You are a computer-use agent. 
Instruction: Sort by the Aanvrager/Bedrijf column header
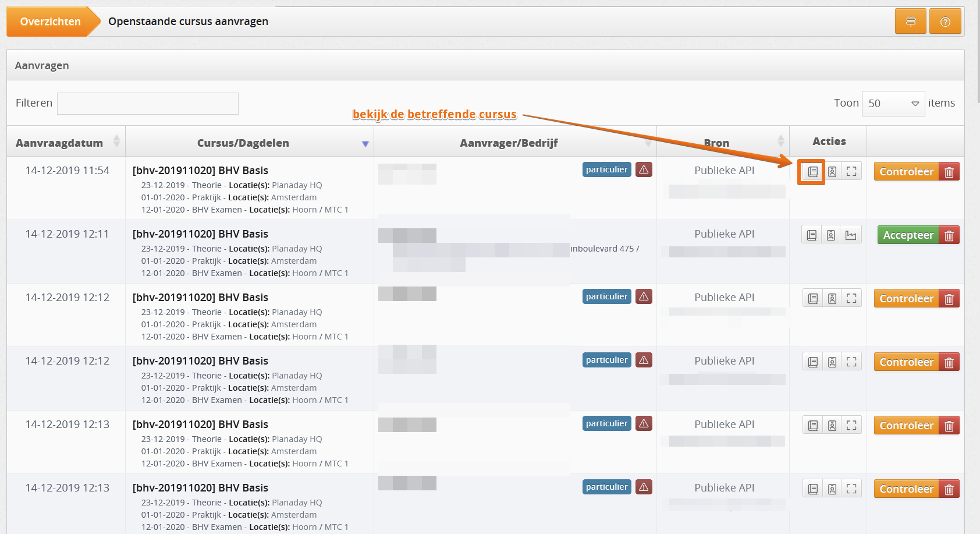click(x=515, y=142)
